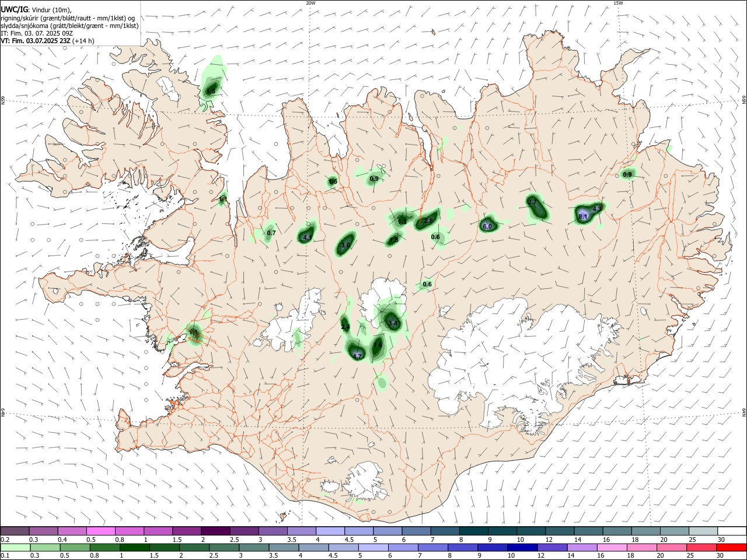Click the white swatch labeled 30 in upper scale

[731, 531]
